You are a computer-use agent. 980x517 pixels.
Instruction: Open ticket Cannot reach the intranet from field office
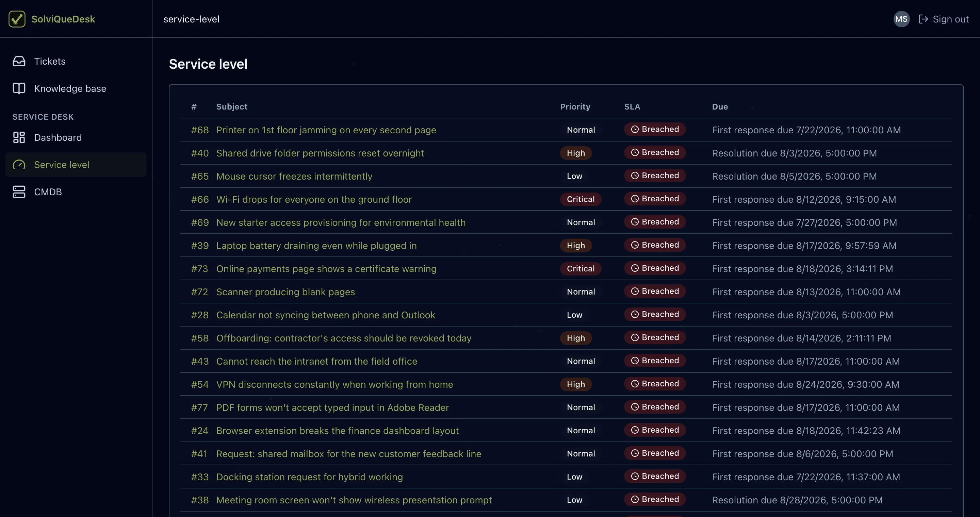[317, 362]
